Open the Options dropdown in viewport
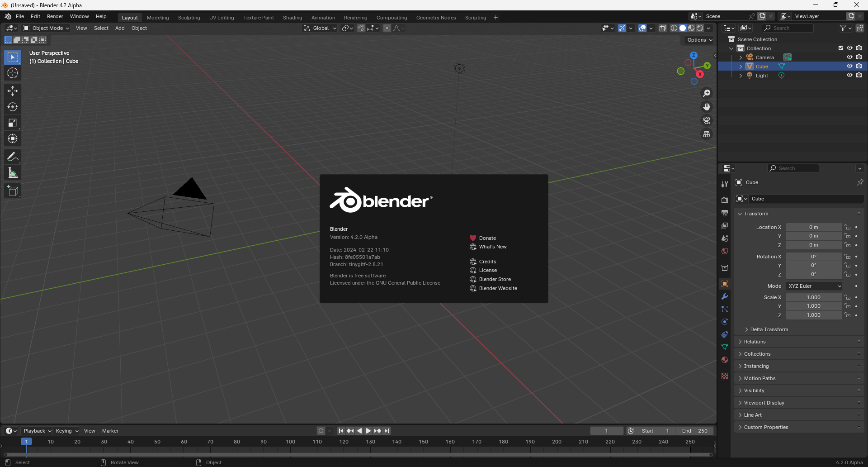Screen dimensions: 868x467 (x=699, y=40)
